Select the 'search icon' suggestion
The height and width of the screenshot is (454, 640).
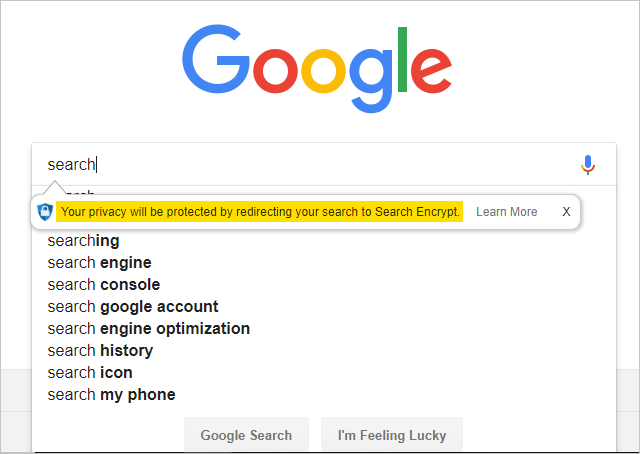coord(90,373)
